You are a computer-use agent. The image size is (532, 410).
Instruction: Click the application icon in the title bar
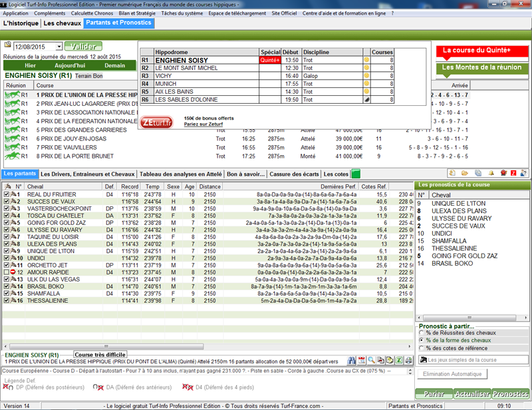coord(4,5)
